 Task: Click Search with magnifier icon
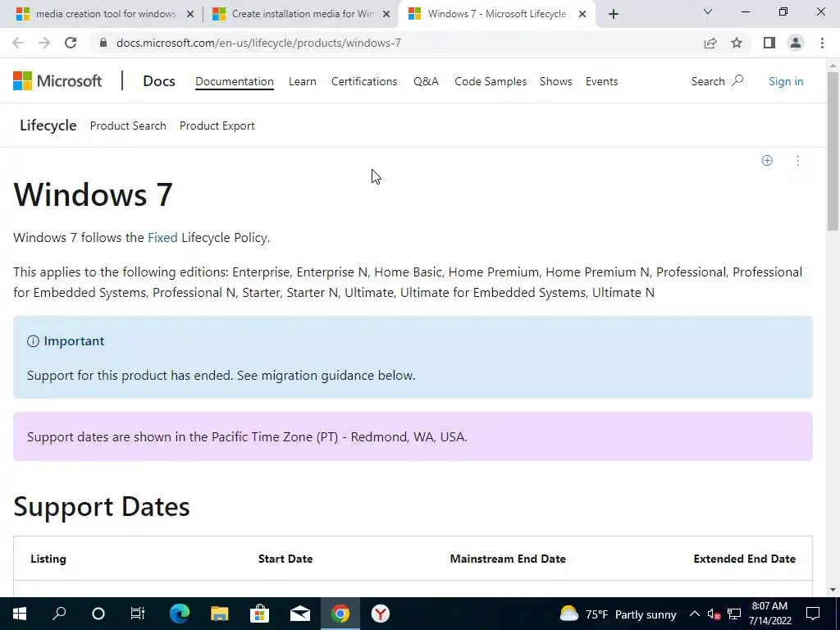pyautogui.click(x=717, y=81)
